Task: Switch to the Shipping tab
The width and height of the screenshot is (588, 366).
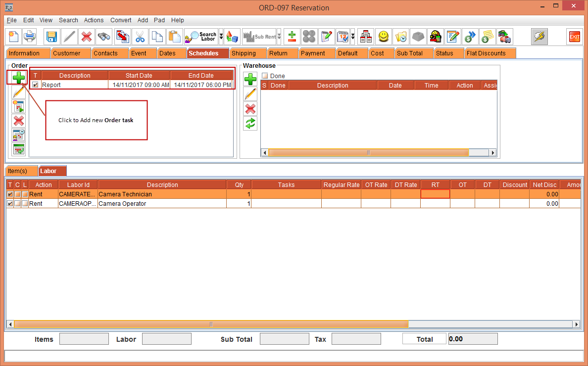Action: click(x=247, y=53)
